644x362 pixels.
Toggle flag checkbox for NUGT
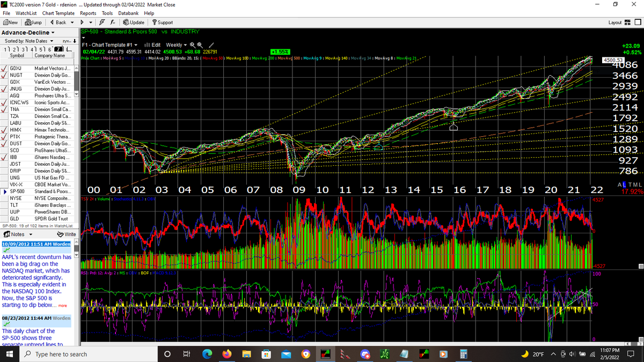coord(4,76)
